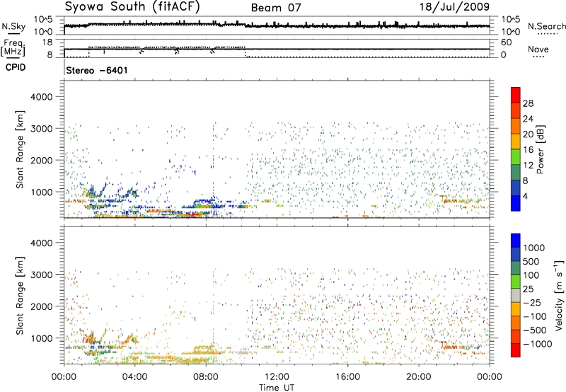
Task: Click the 'Freq. [MHz]' axis label
Action: pyautogui.click(x=13, y=47)
